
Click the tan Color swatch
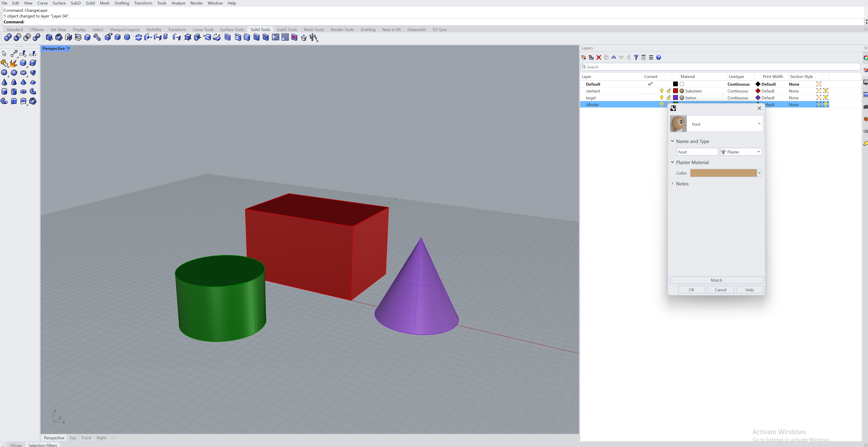click(x=723, y=173)
